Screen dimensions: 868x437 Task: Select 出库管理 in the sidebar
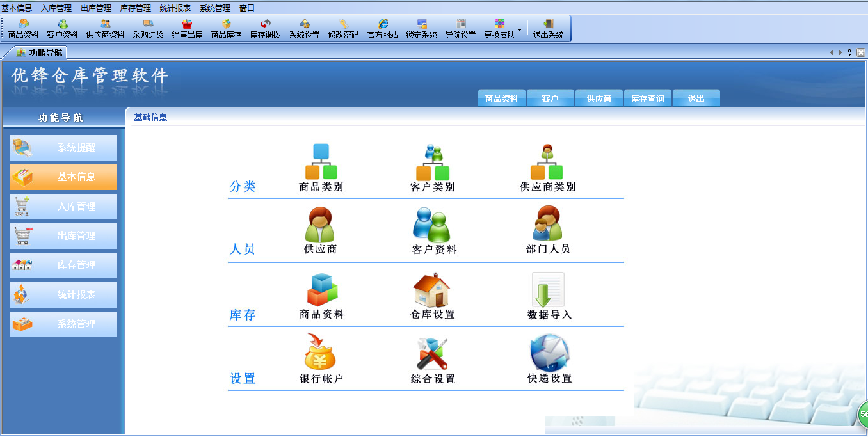click(x=62, y=236)
